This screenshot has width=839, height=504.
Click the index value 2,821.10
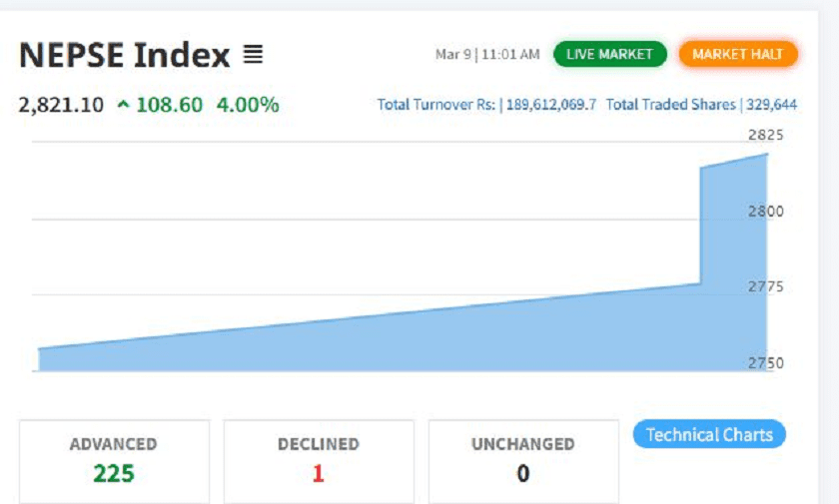(61, 105)
